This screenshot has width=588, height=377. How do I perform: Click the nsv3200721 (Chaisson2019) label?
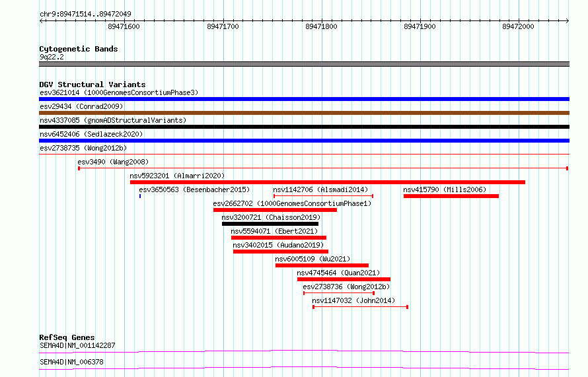[x=271, y=217]
